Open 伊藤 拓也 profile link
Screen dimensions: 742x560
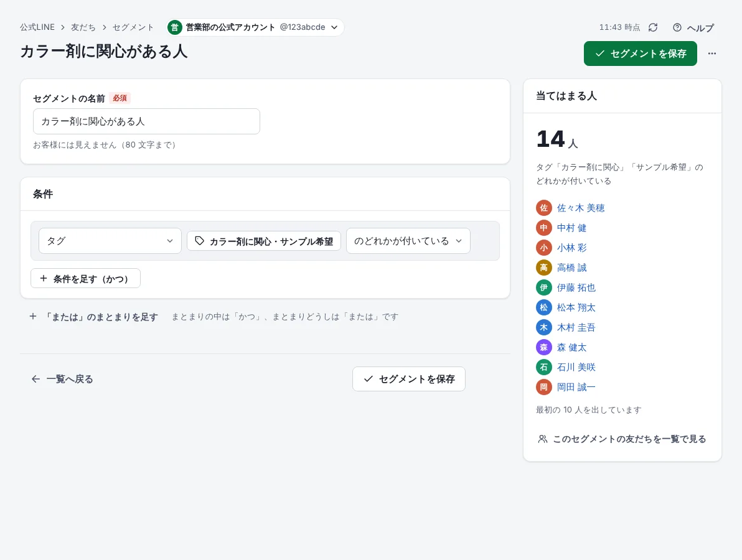[x=576, y=287]
